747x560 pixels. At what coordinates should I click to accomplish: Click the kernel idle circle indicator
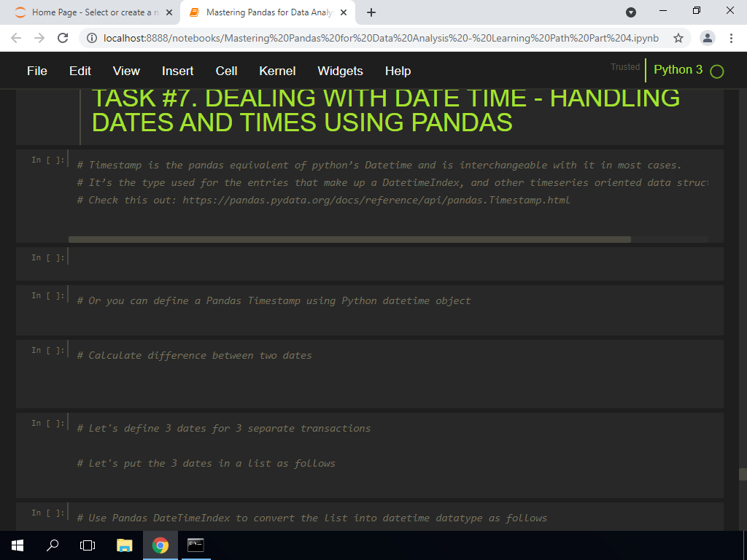pyautogui.click(x=716, y=71)
